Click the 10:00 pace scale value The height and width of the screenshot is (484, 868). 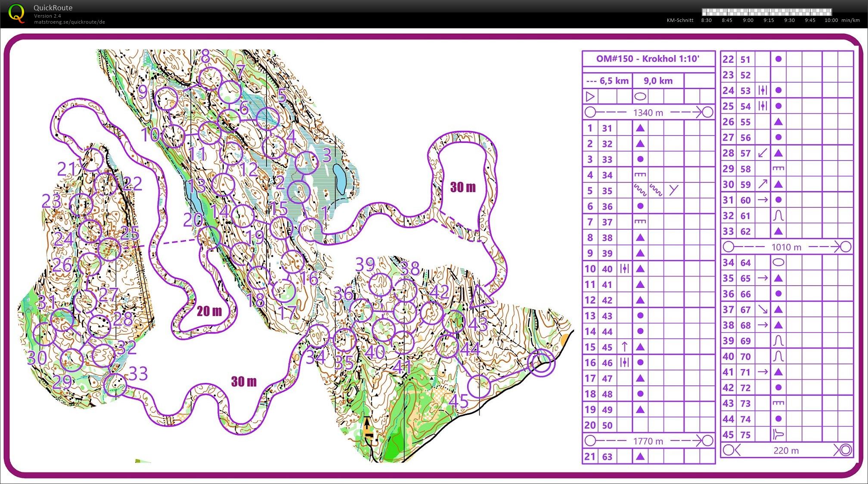tap(831, 20)
